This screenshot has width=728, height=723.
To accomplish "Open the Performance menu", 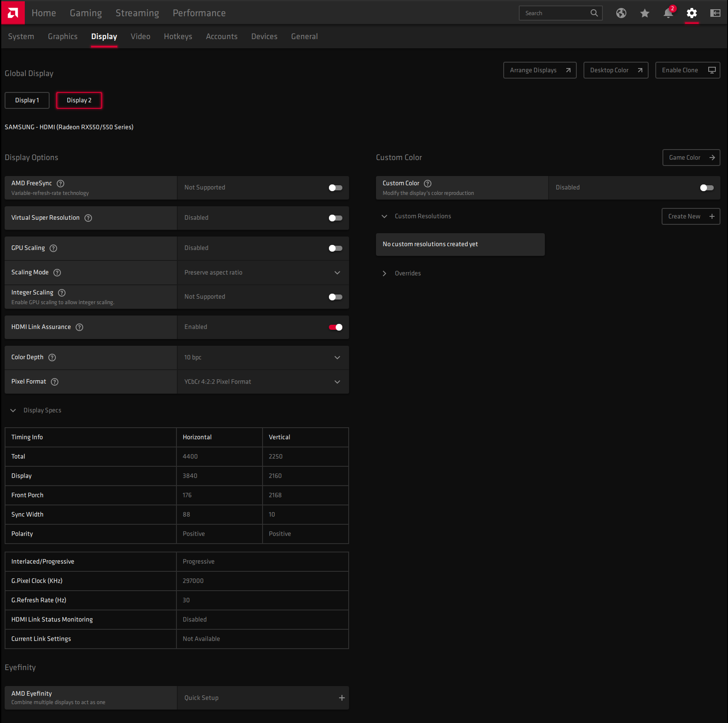I will click(x=199, y=13).
